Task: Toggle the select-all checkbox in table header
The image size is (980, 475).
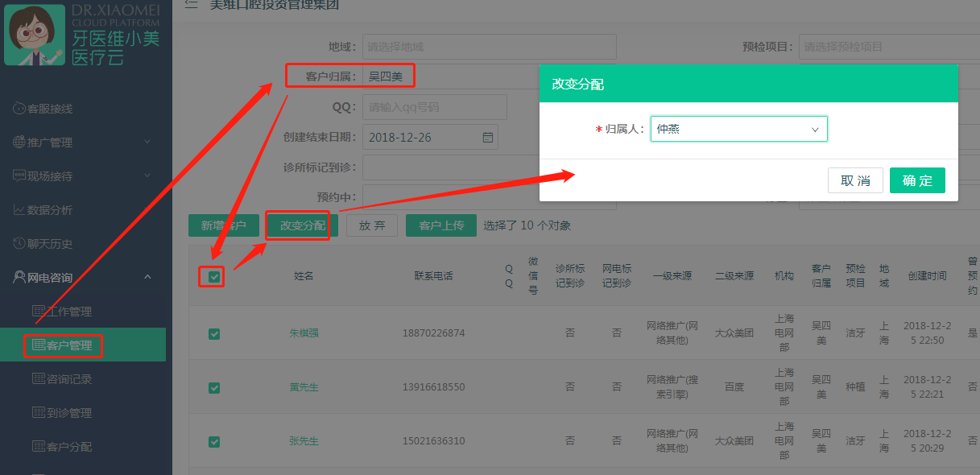Action: tap(214, 277)
